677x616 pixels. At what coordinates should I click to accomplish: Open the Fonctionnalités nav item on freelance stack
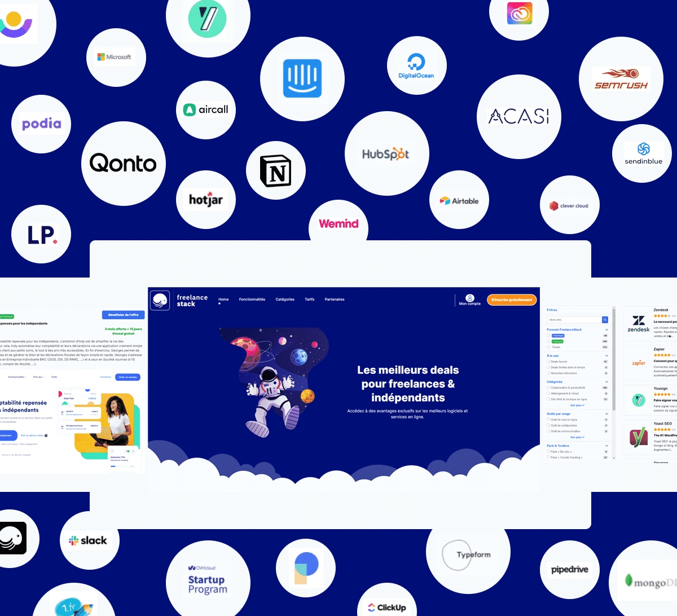point(252,300)
